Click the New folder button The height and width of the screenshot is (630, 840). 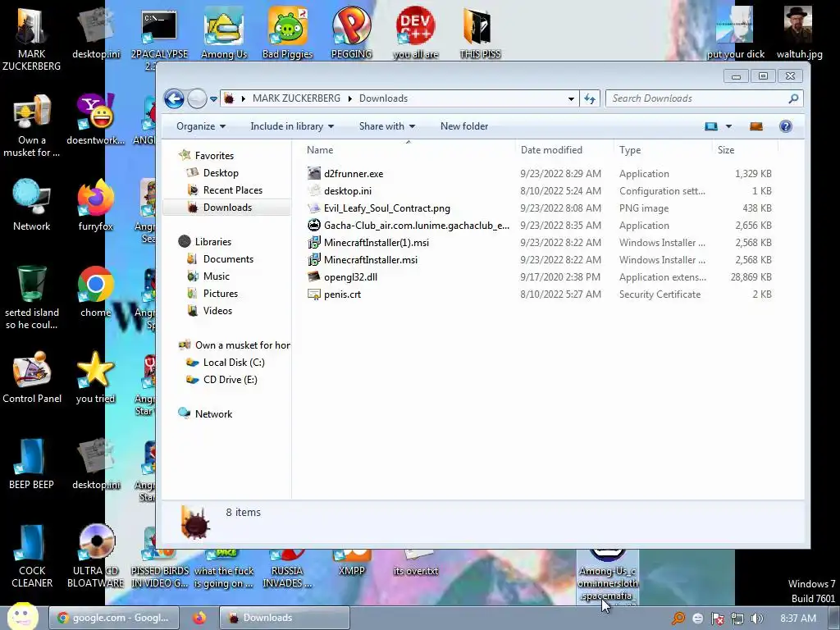click(464, 126)
